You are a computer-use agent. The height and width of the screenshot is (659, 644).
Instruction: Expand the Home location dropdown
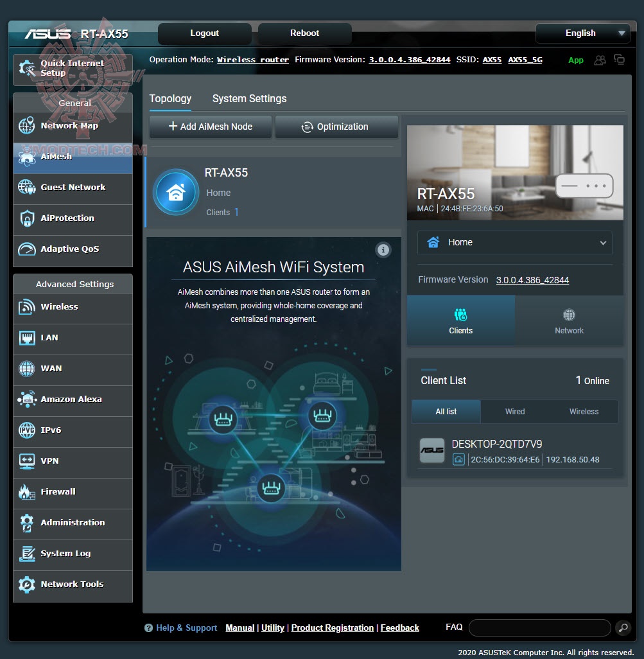(514, 243)
